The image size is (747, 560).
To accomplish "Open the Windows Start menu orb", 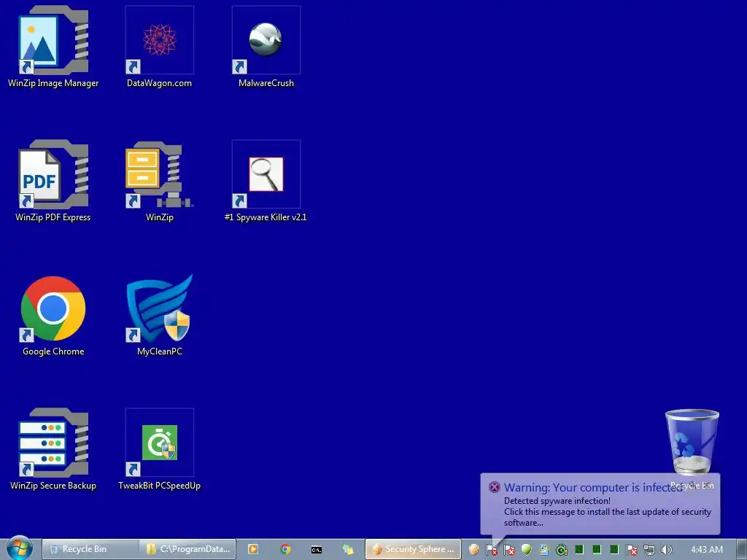I will pos(19,548).
